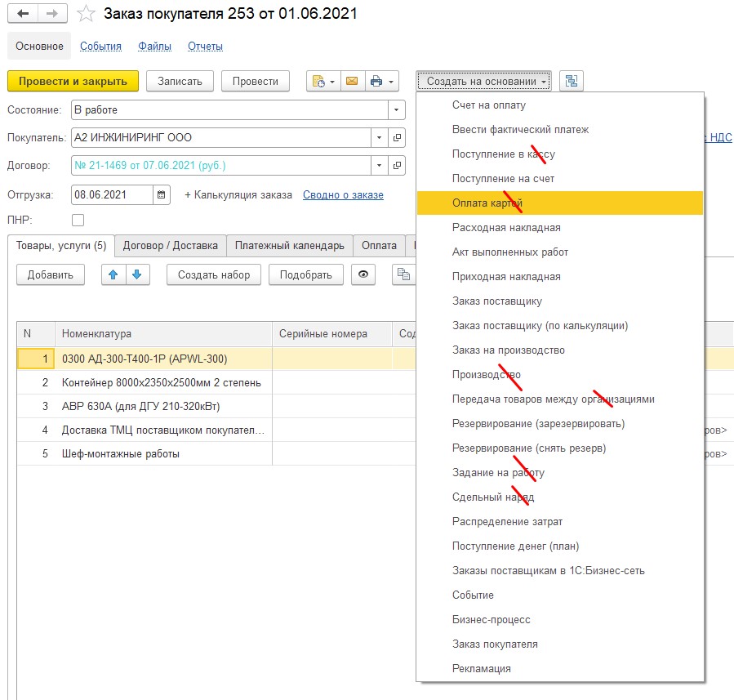Click the back navigation arrow

tap(24, 15)
